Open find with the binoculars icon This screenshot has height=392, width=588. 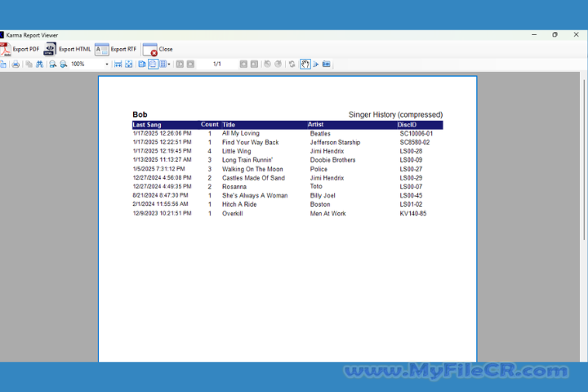39,65
